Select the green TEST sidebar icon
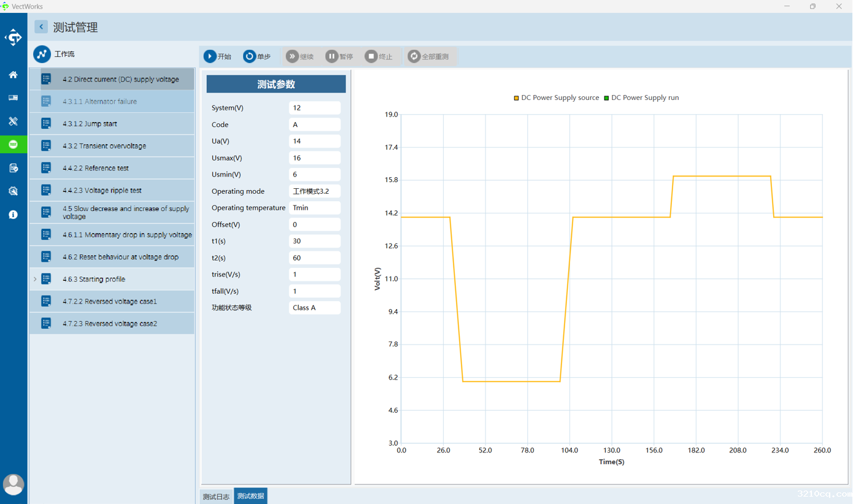This screenshot has height=504, width=853. pos(13,145)
